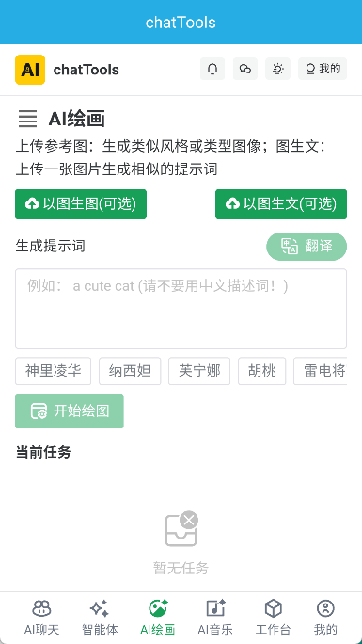
Task: Open the hamburger menu beside AI绘画
Action: coord(27,119)
